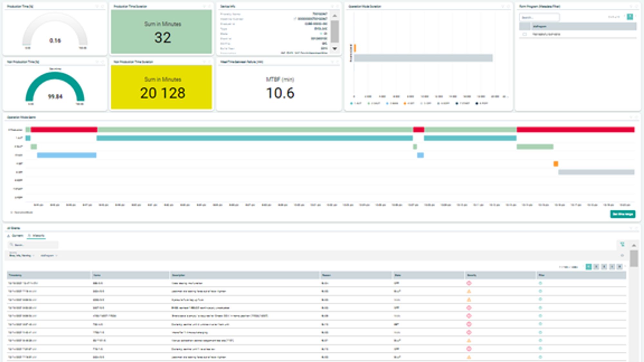644x362 pixels.
Task: Click the teal Set time range button
Action: click(x=623, y=214)
